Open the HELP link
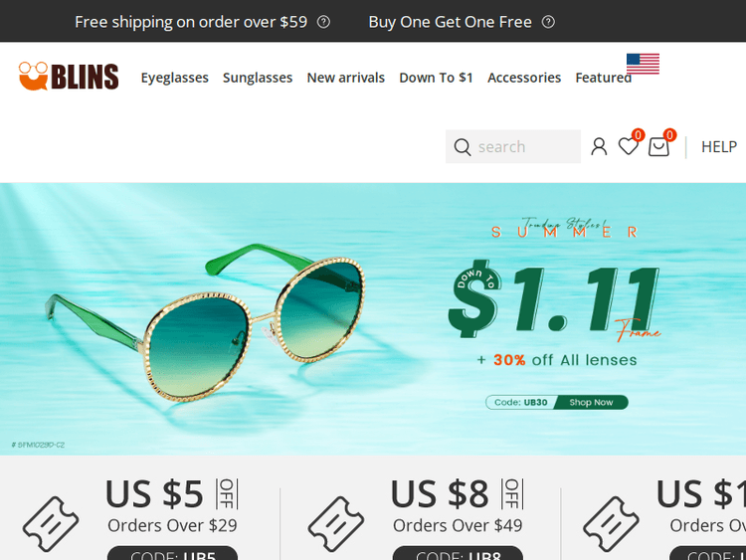The width and height of the screenshot is (746, 560). tap(719, 147)
